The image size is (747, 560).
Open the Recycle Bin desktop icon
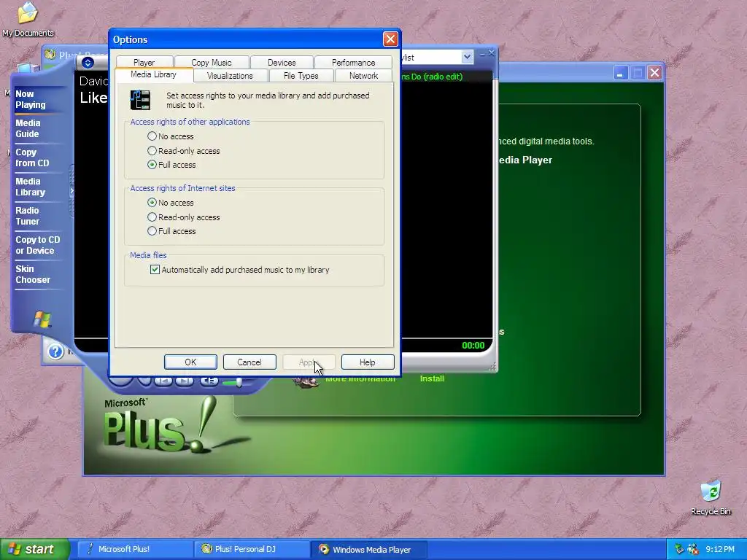pyautogui.click(x=711, y=498)
